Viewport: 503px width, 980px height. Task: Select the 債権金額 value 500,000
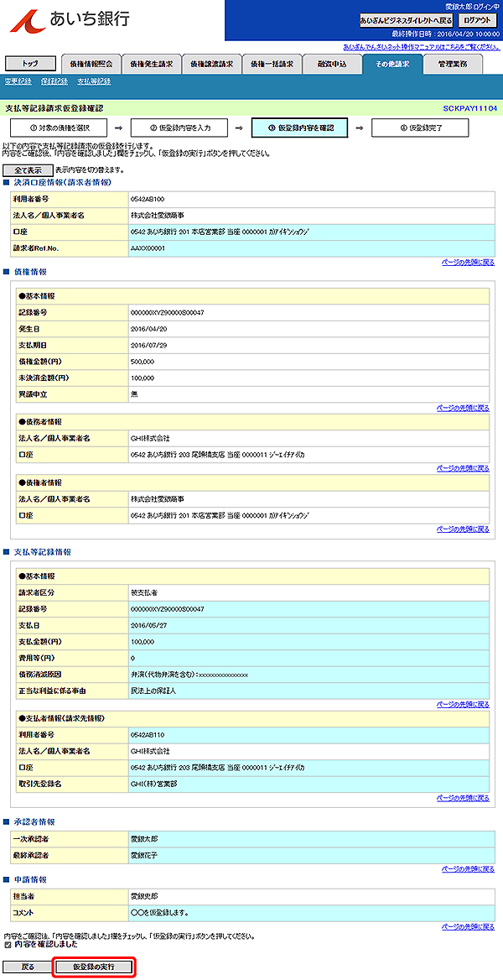tap(143, 362)
